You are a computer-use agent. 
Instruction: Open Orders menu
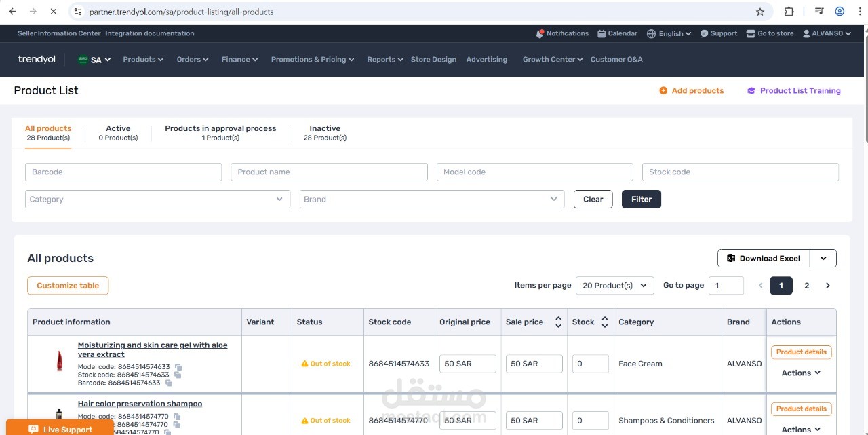(x=193, y=60)
